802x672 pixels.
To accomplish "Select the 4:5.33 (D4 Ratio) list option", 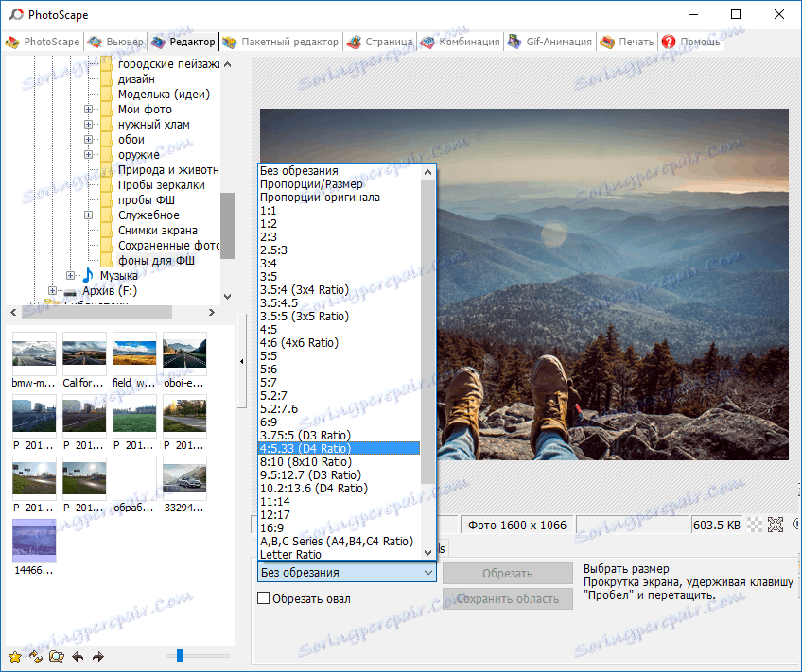I will pyautogui.click(x=310, y=448).
